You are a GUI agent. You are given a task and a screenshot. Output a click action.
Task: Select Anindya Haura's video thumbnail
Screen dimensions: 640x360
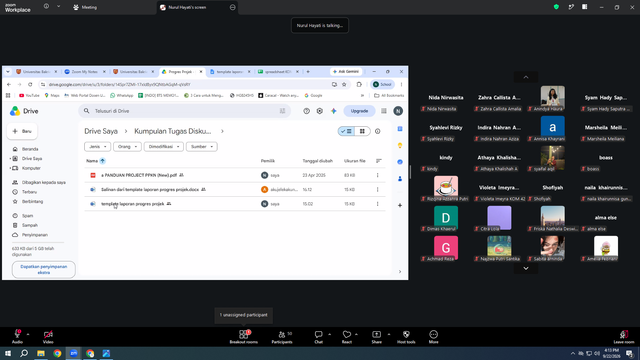click(553, 97)
